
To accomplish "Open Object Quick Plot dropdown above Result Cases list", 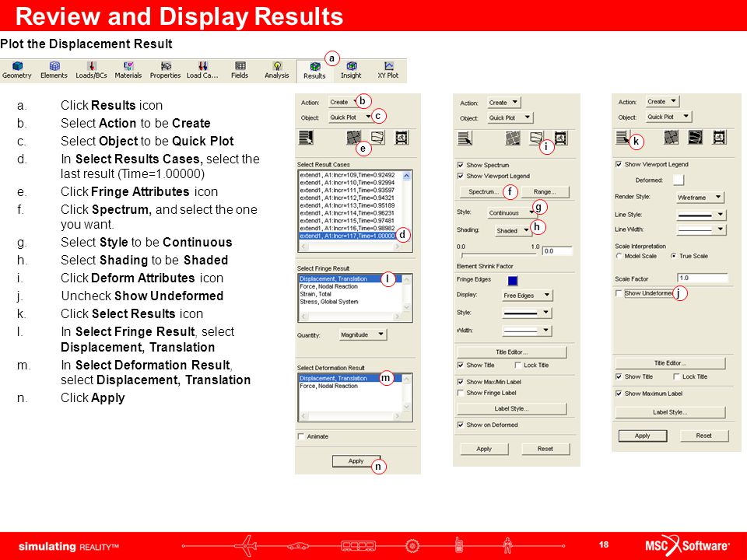I will pyautogui.click(x=351, y=117).
